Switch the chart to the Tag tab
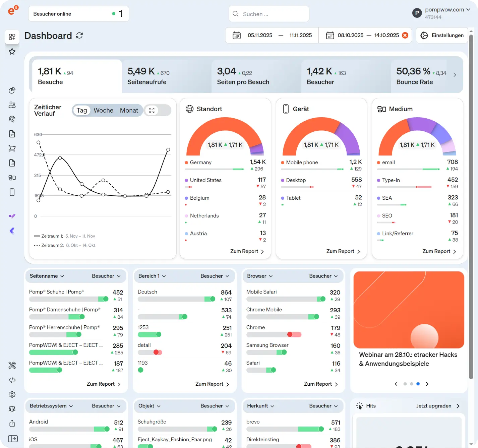Image resolution: width=478 pixels, height=448 pixels. tap(81, 110)
